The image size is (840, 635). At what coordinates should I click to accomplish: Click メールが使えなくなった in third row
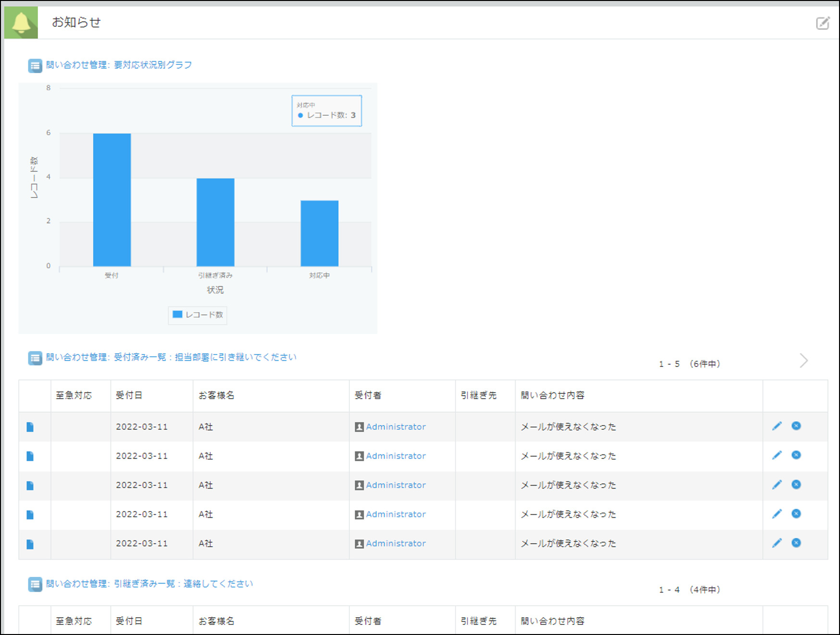pos(568,486)
